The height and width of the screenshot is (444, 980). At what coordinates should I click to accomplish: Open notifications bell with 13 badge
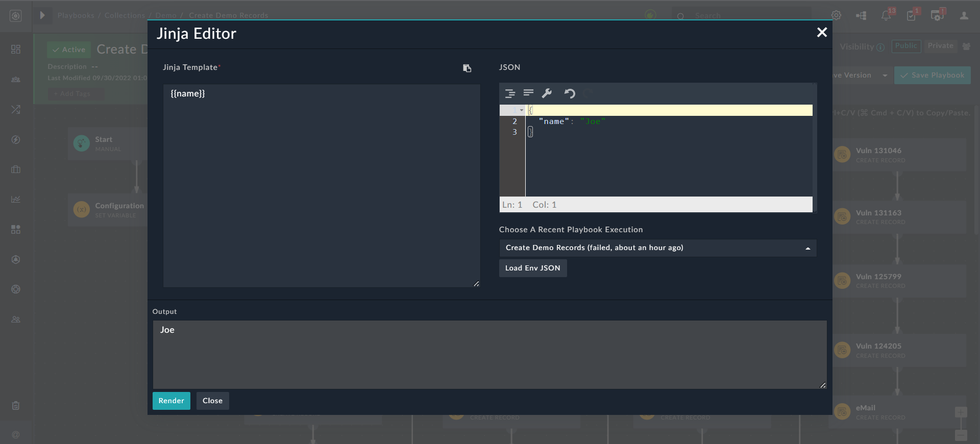pos(886,15)
